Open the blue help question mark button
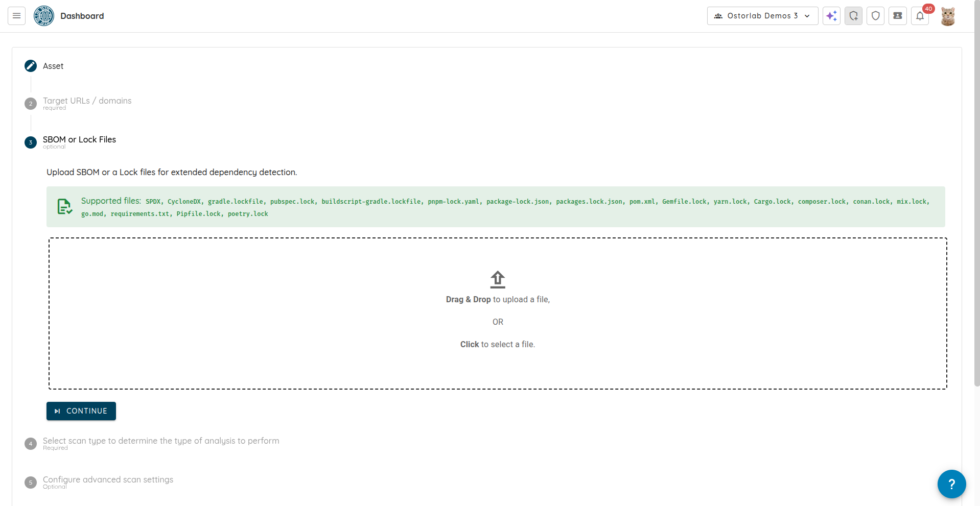The image size is (980, 506). (x=951, y=484)
